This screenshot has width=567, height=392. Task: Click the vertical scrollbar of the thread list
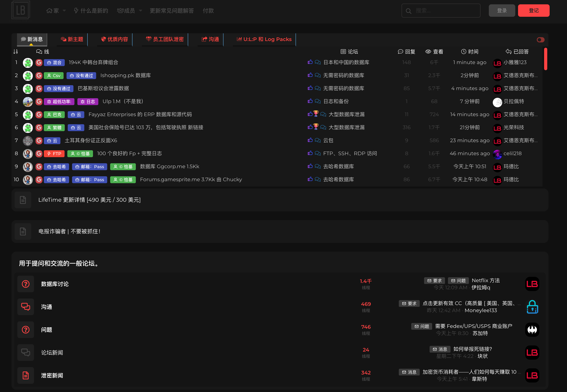[546, 59]
